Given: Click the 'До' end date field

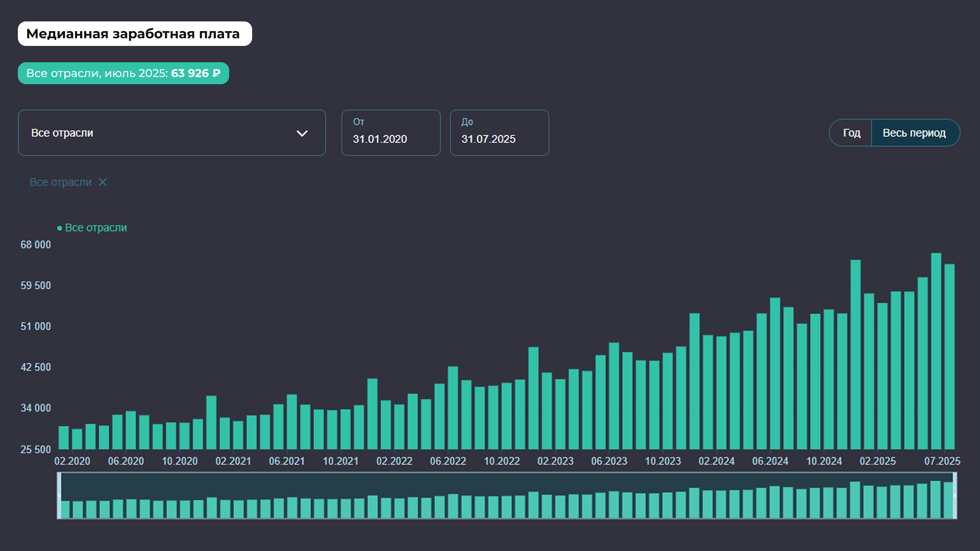Looking at the screenshot, I should (499, 133).
